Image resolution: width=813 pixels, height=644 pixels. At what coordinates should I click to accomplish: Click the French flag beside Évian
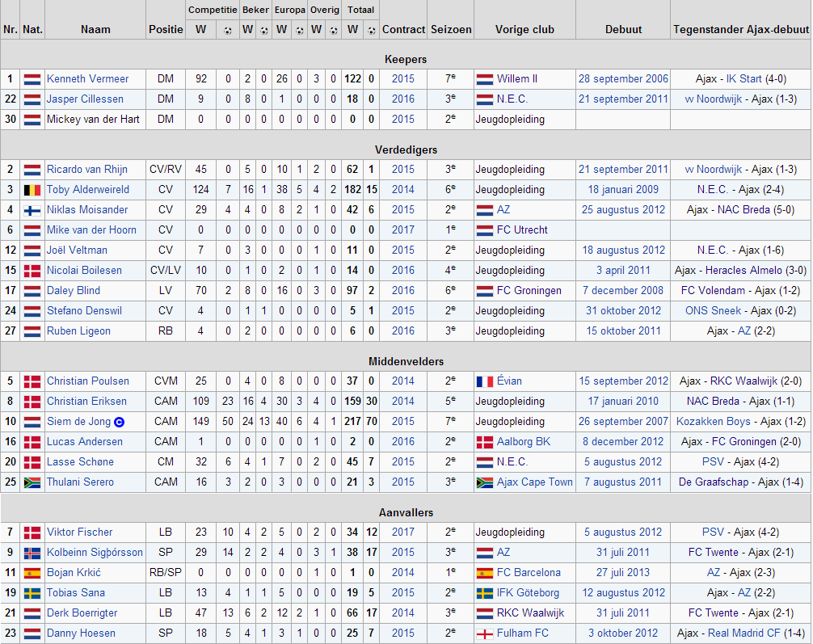[x=485, y=381]
